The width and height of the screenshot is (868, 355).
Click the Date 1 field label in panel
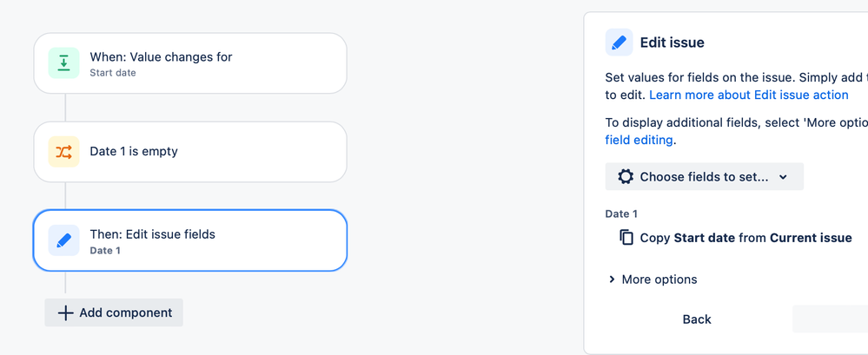621,214
